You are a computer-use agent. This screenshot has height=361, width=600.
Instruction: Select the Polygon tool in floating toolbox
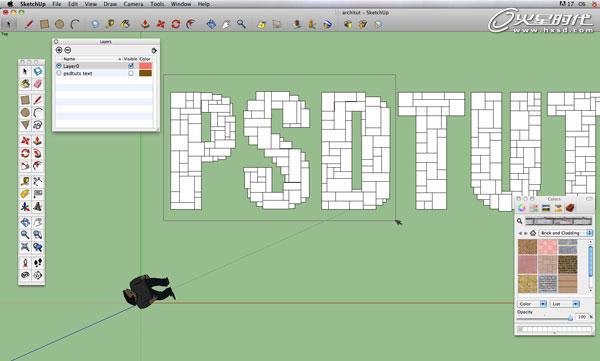(x=25, y=125)
